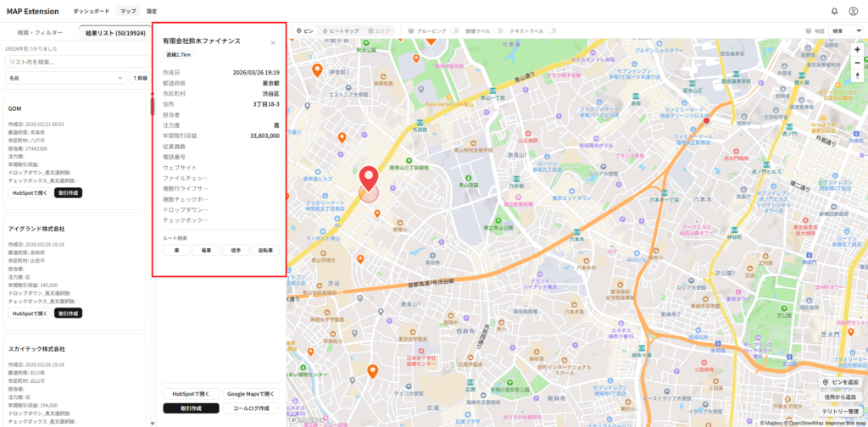
Task: Click the 住所から追加 button
Action: [840, 396]
